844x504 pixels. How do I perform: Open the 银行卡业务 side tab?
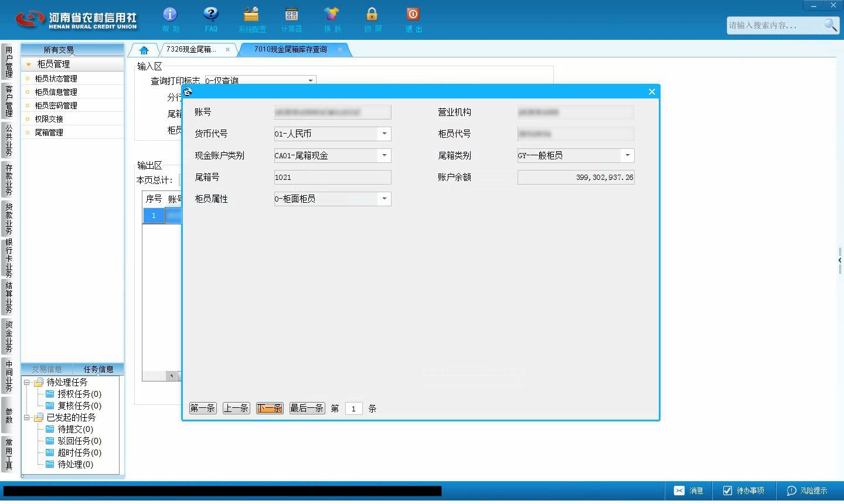[9, 258]
